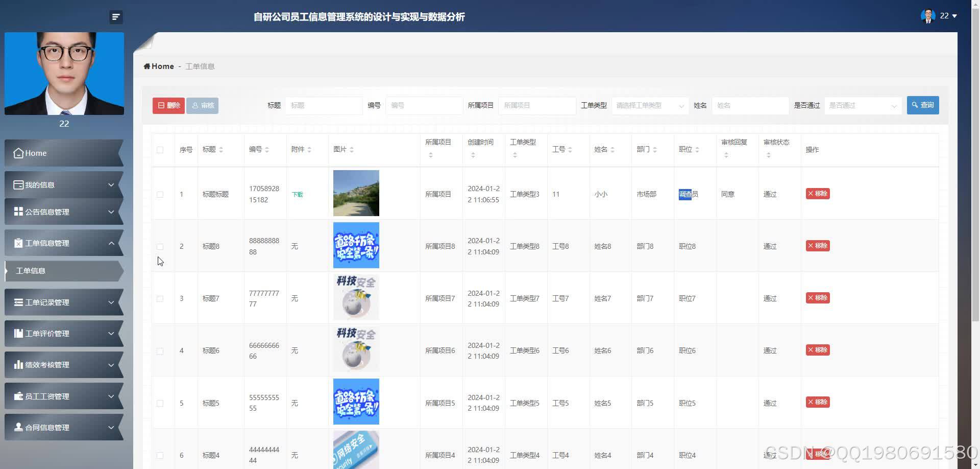Check the checkbox for row 标题标题
Screen dimensions: 980x469
[x=160, y=194]
